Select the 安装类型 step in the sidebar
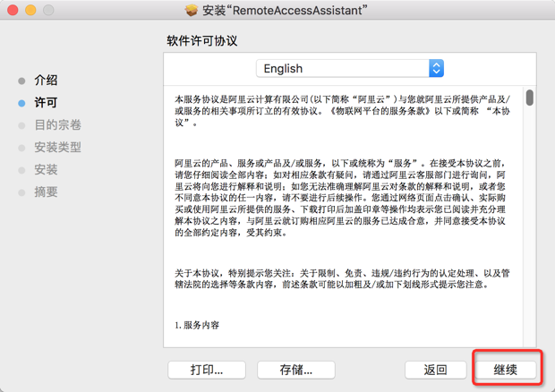Viewport: 555px width, 392px height. pos(57,147)
